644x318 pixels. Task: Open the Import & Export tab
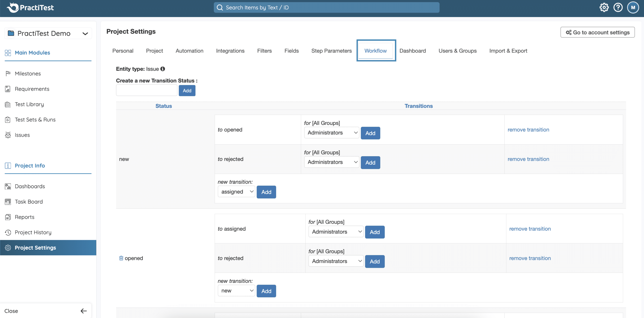point(508,51)
